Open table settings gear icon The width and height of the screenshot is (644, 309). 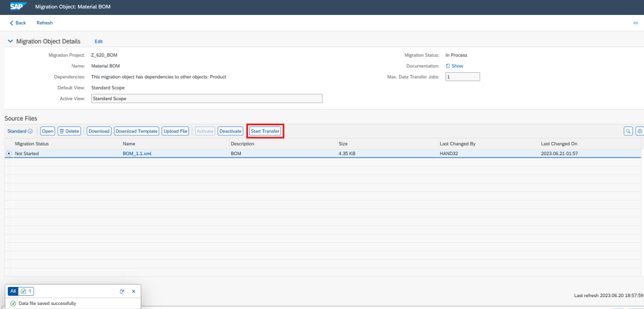639,131
